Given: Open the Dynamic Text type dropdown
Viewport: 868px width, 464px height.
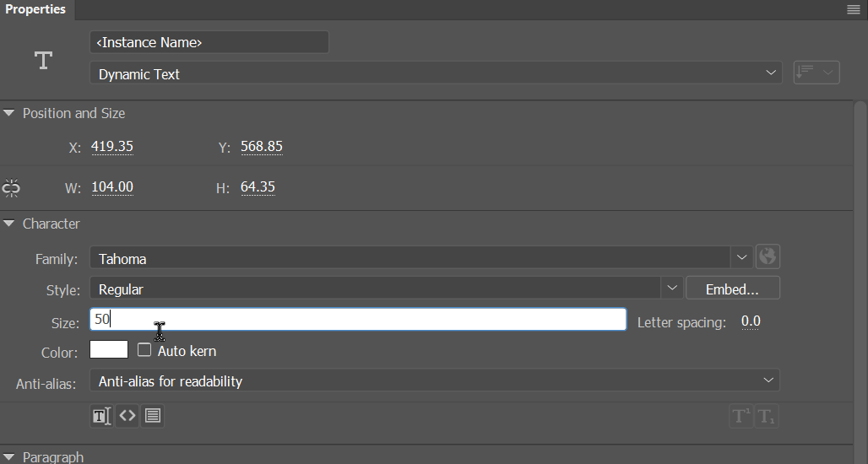Looking at the screenshot, I should (x=436, y=73).
